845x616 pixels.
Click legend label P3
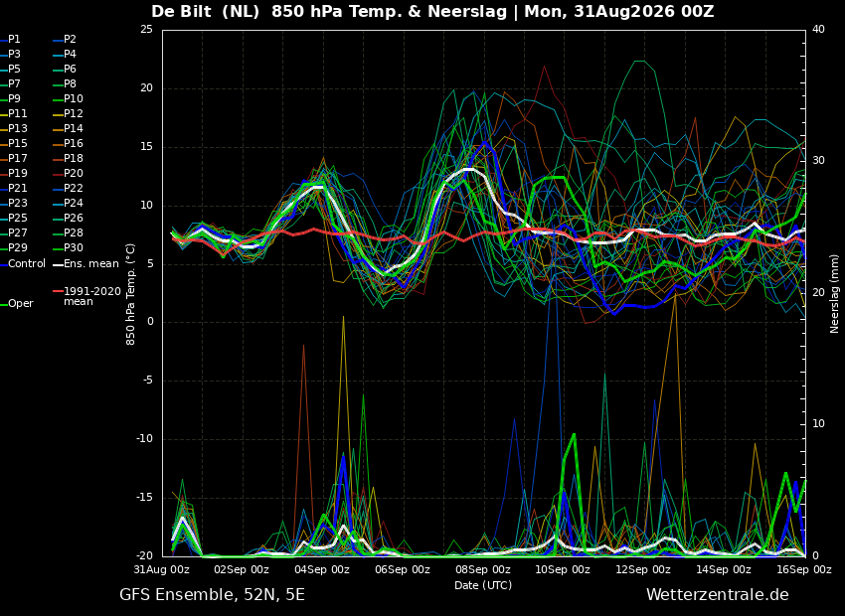(14, 55)
